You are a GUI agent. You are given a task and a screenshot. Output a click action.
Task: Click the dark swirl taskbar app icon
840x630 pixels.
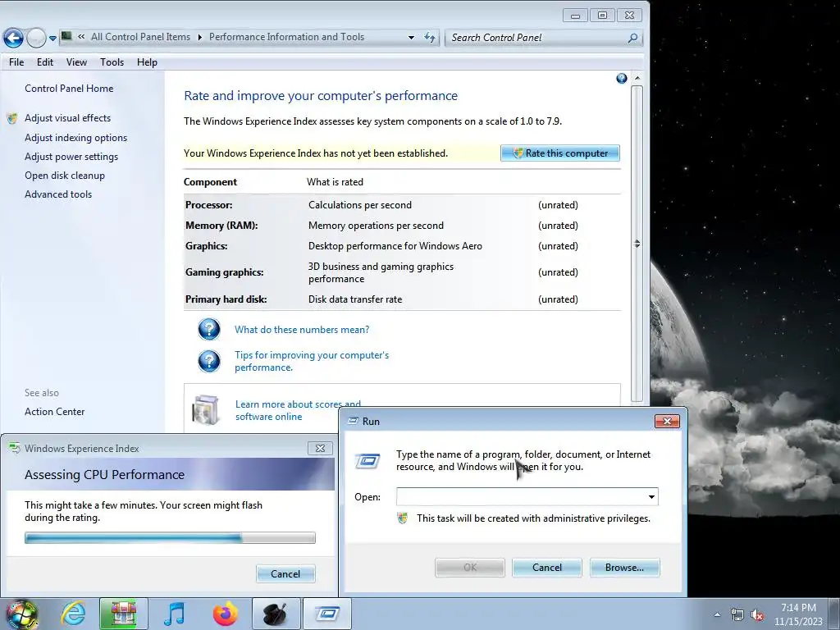(276, 614)
